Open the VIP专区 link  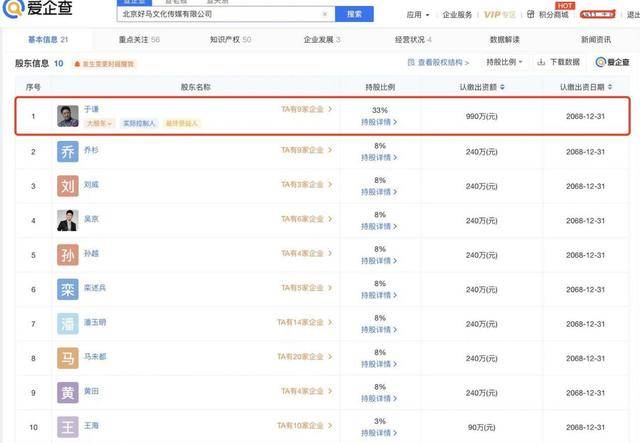(x=500, y=15)
